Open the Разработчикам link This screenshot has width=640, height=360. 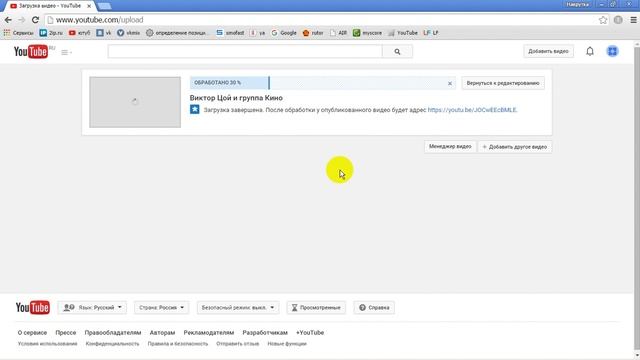[x=265, y=333]
